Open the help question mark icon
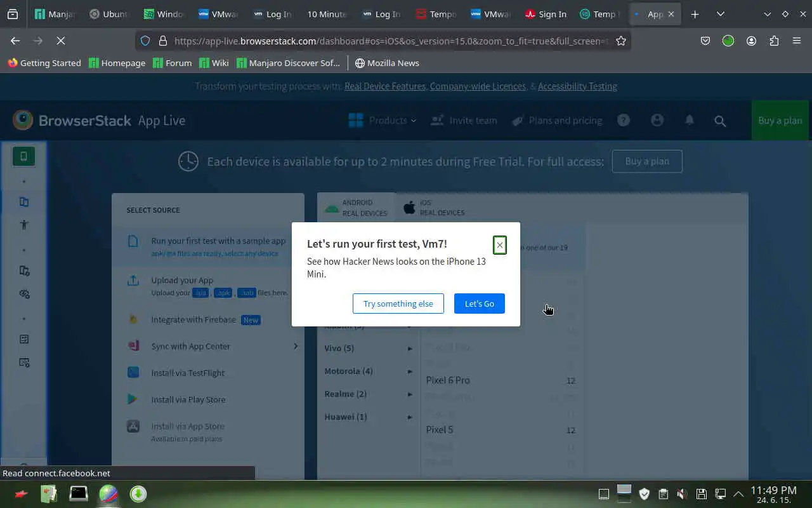 coord(624,120)
